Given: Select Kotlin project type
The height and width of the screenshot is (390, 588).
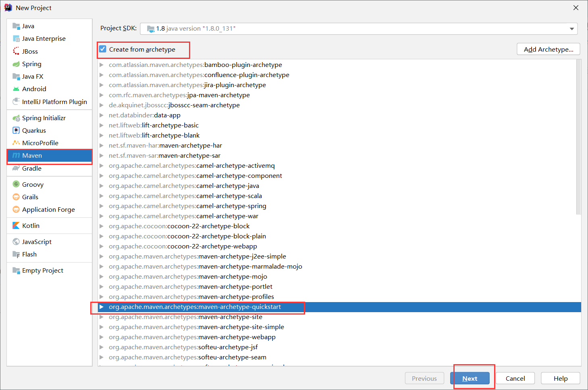Looking at the screenshot, I should coord(50,226).
